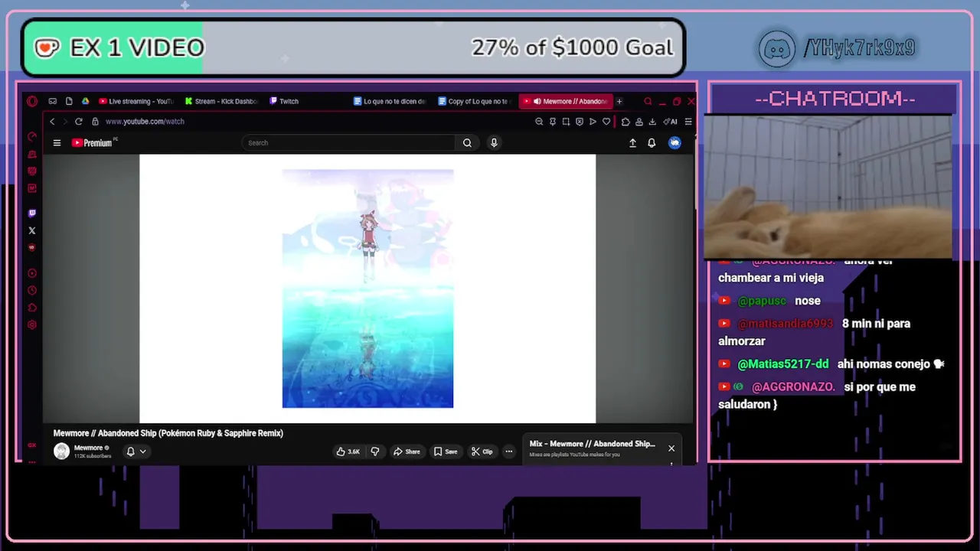Click the video title Mewmore // Abandoned Ship
Viewport: 980px width, 551px height.
[x=168, y=433]
